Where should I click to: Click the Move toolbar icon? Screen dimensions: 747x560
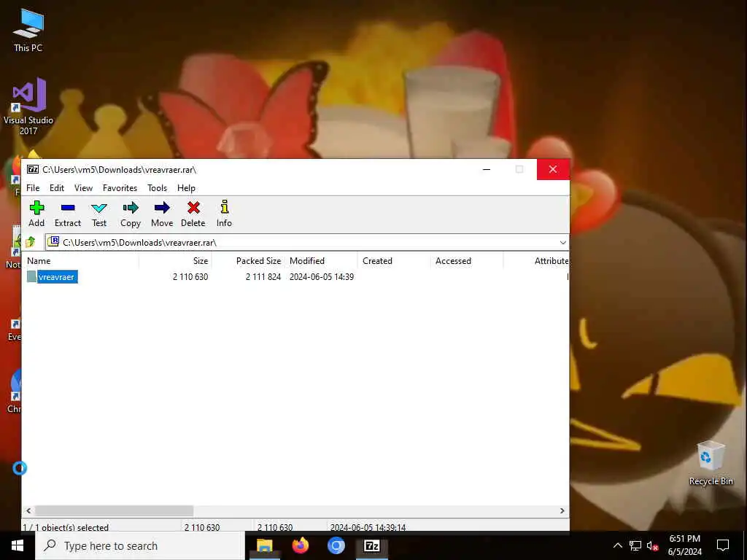pyautogui.click(x=162, y=214)
